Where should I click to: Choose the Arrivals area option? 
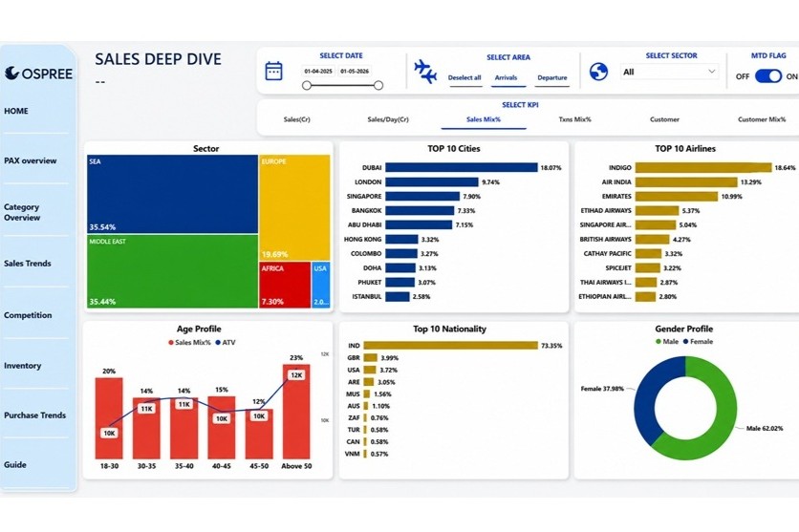tap(506, 78)
